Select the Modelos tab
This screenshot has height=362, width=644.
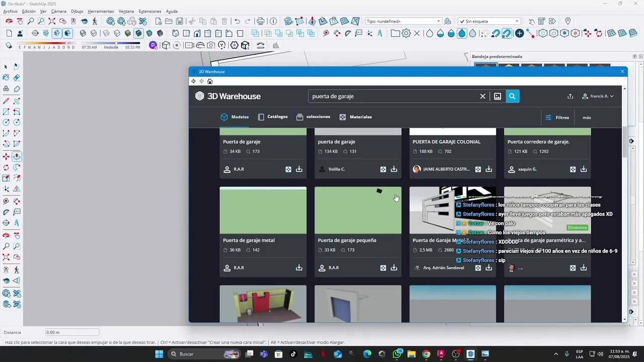(234, 117)
